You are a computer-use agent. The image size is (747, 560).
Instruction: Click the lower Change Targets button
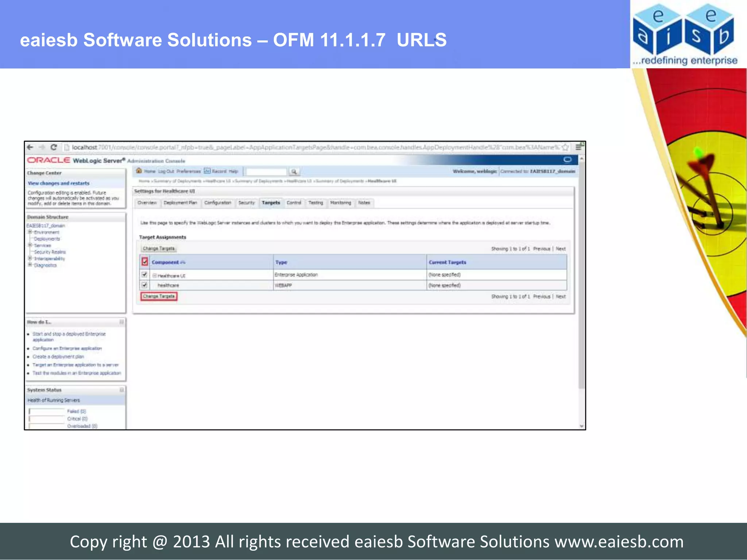point(159,296)
